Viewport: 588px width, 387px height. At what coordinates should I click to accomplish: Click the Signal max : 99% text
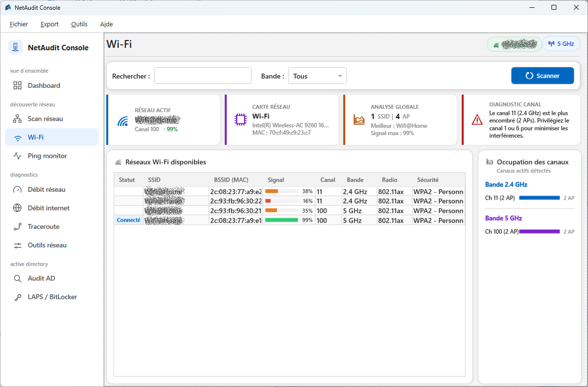[392, 133]
